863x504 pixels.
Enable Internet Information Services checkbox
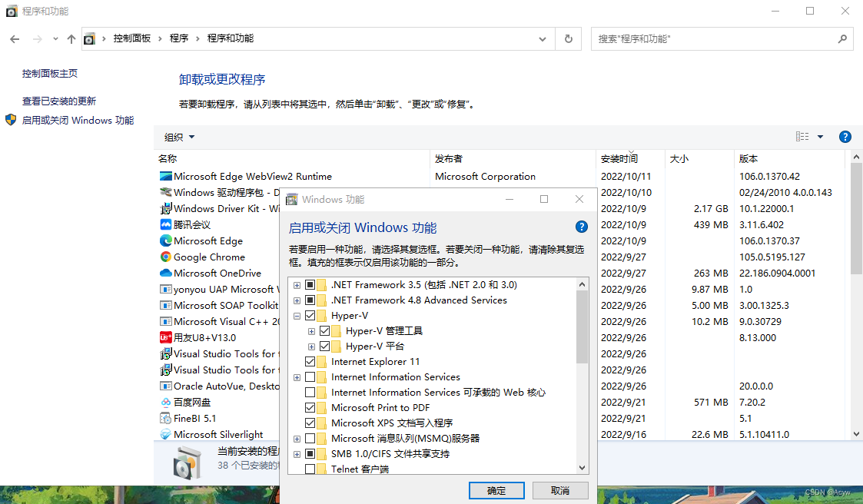[310, 377]
